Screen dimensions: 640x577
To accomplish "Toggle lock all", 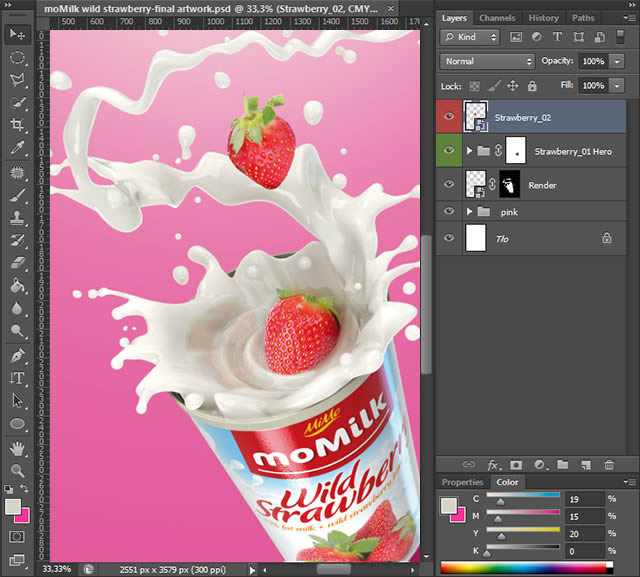I will click(532, 86).
